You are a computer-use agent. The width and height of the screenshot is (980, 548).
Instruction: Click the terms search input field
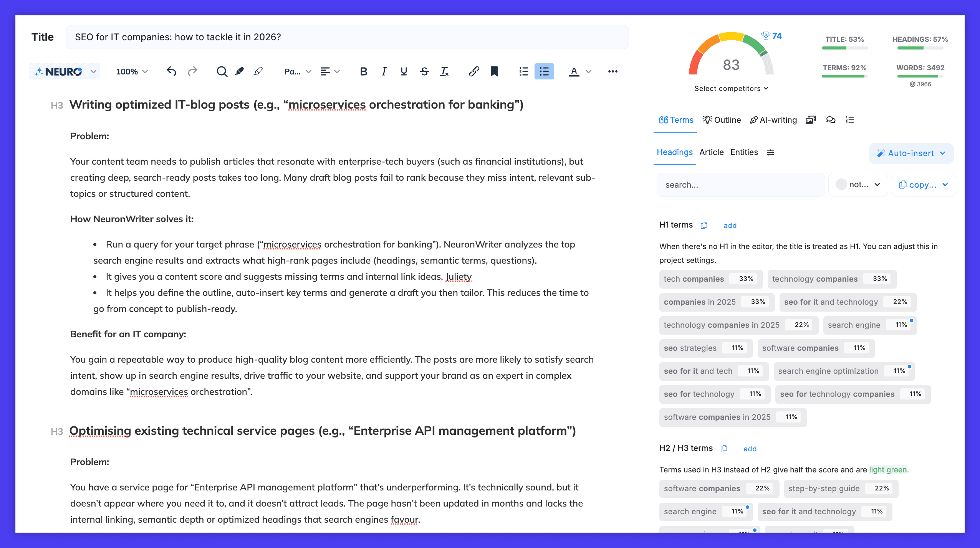tap(740, 185)
